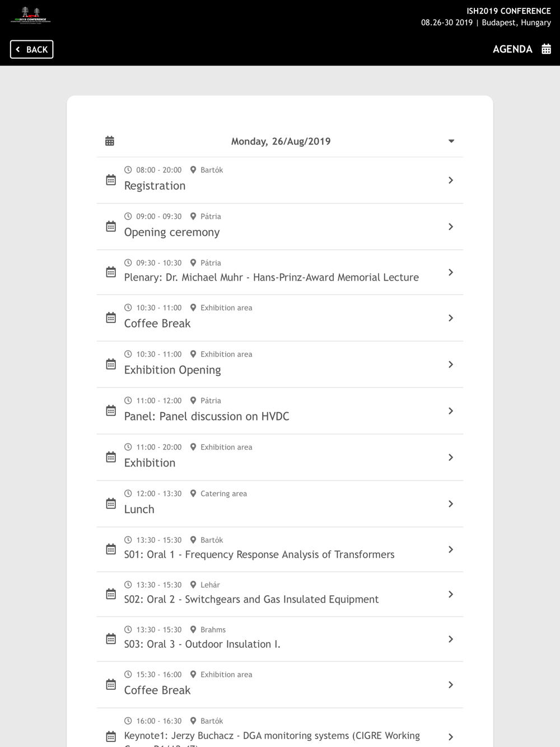Image resolution: width=560 pixels, height=747 pixels.
Task: Click calendar icon beside Monday date selector
Action: coord(110,141)
